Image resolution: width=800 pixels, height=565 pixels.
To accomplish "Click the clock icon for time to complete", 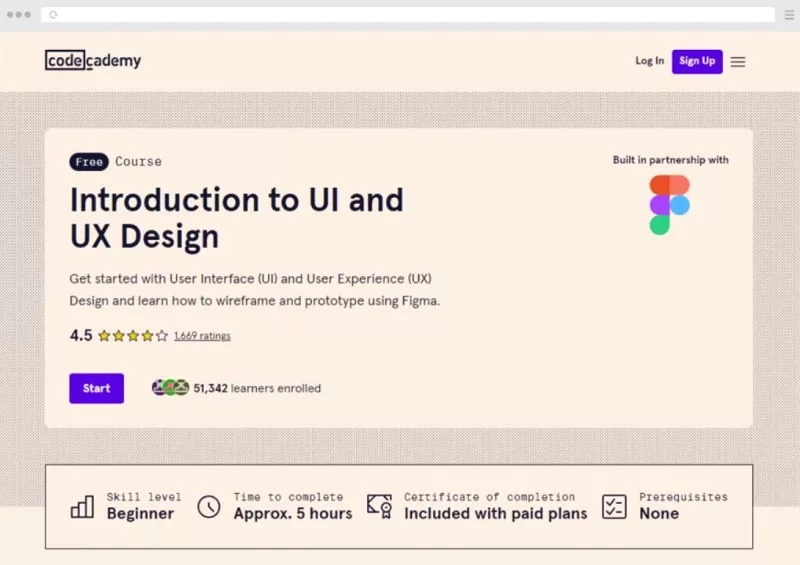I will 209,507.
